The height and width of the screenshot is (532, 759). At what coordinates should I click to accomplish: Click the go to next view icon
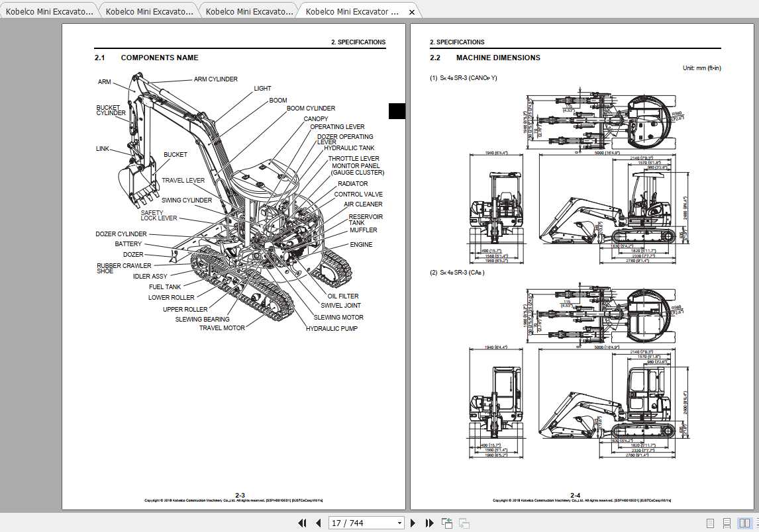coord(464,523)
